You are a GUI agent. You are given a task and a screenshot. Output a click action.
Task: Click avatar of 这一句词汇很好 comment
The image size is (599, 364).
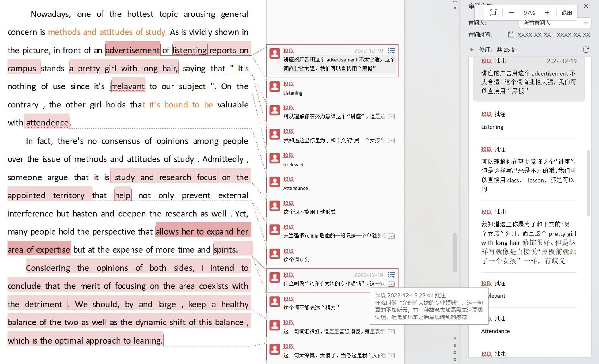coord(275,325)
